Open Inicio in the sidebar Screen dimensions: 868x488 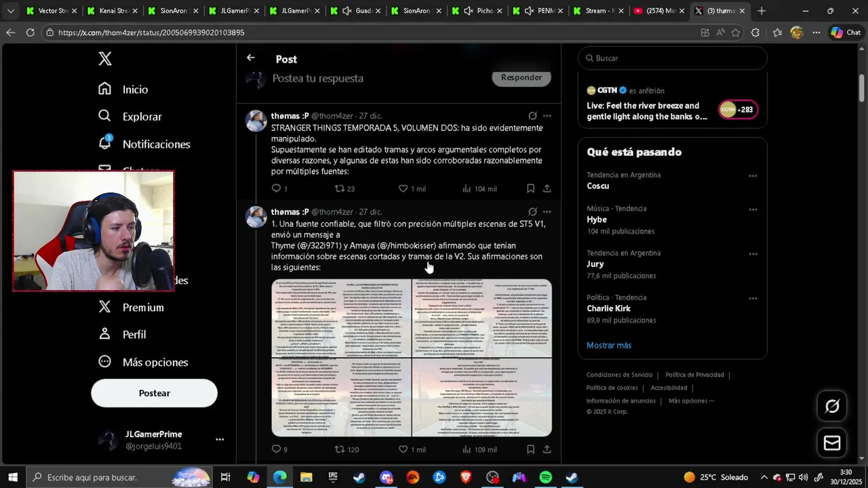tap(123, 89)
